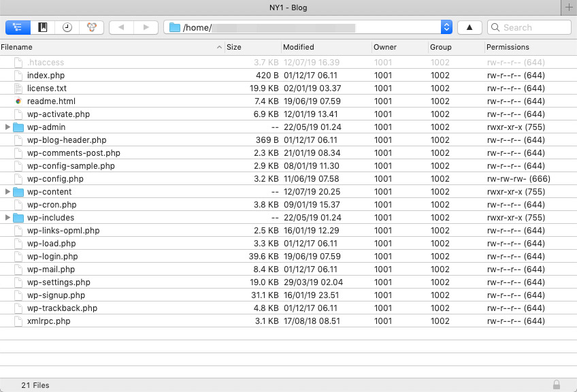Go up to the parent directory
Image resolution: width=577 pixels, height=392 pixels.
(469, 27)
